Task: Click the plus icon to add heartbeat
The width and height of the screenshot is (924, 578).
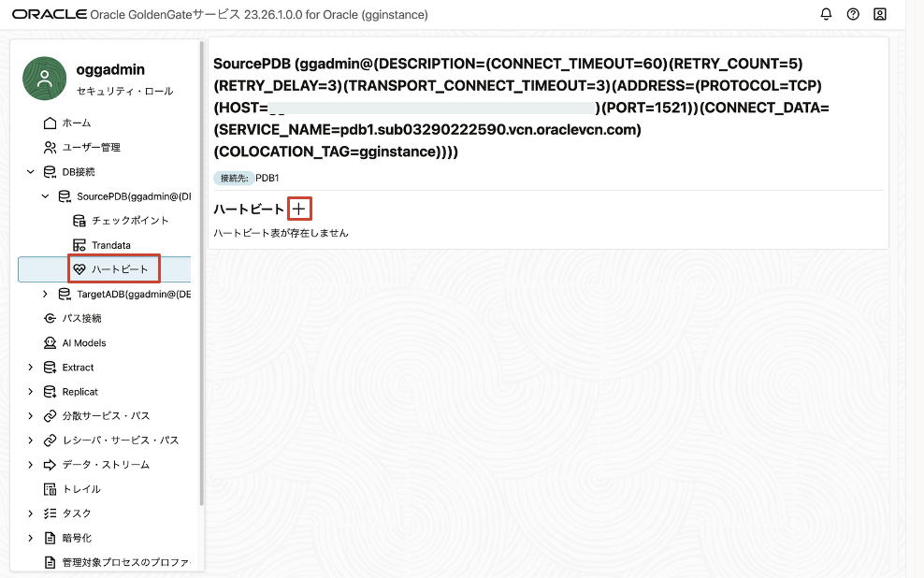Action: [298, 210]
